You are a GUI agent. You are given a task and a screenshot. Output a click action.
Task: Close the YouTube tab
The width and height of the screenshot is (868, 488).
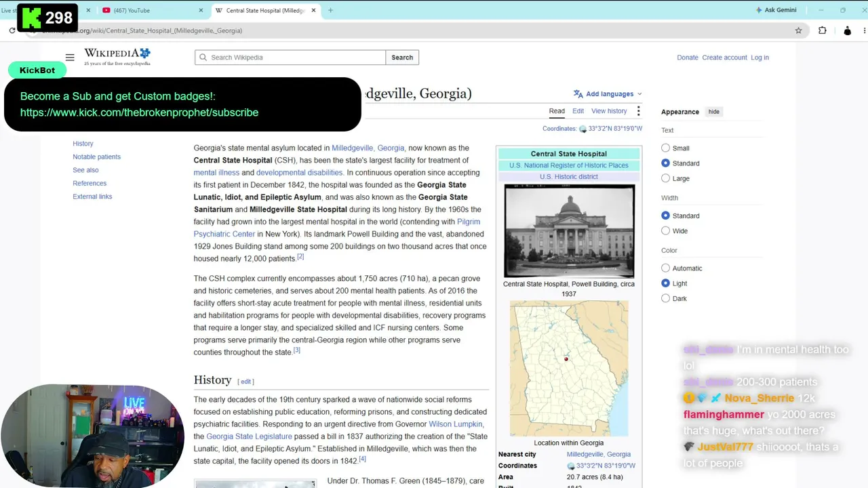pyautogui.click(x=201, y=10)
